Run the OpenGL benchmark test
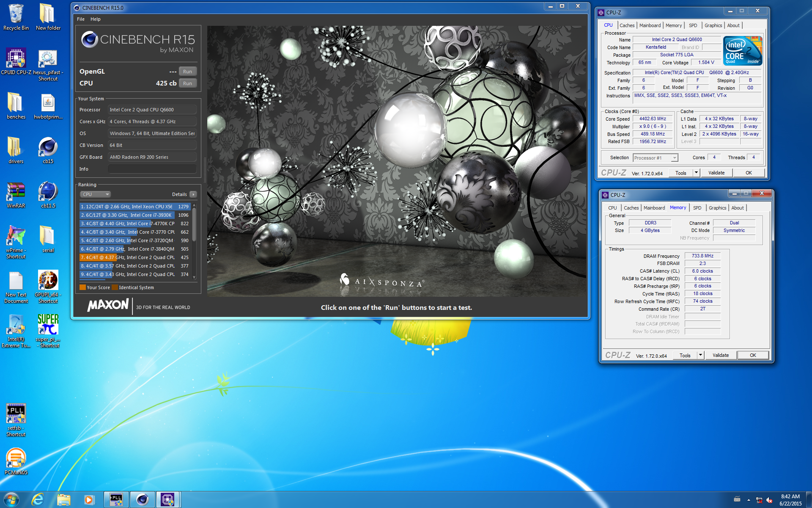Viewport: 812px width, 508px height. click(187, 72)
